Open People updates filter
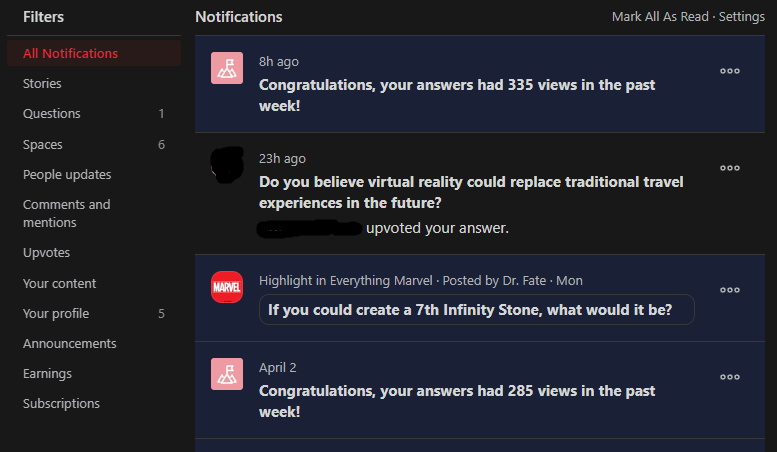777x452 pixels. (x=67, y=174)
